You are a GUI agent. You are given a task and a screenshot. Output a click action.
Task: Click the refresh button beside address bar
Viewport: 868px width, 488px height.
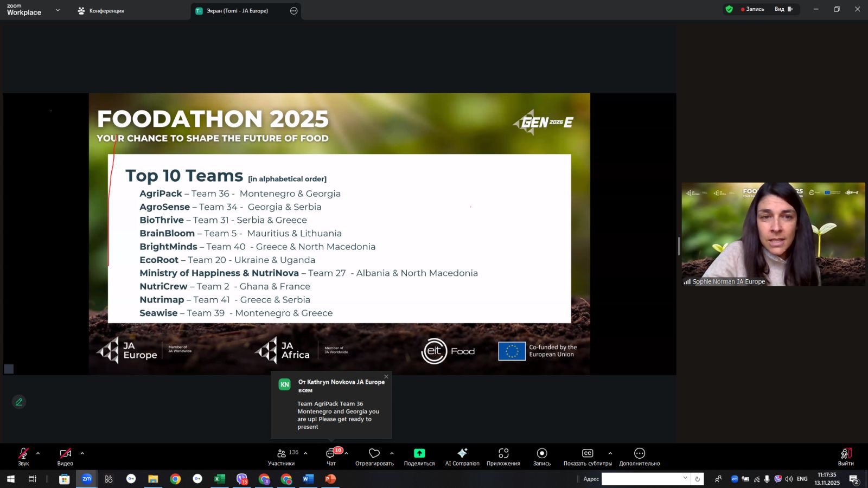[x=697, y=479]
